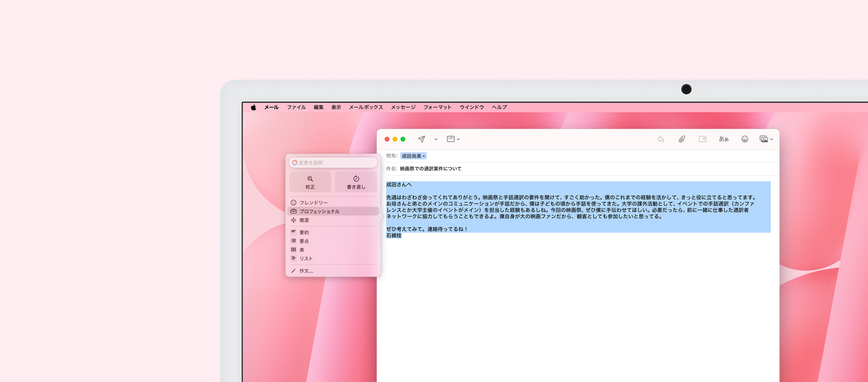868x382 pixels.
Task: Click the 件名 subject field text
Action: (x=430, y=169)
